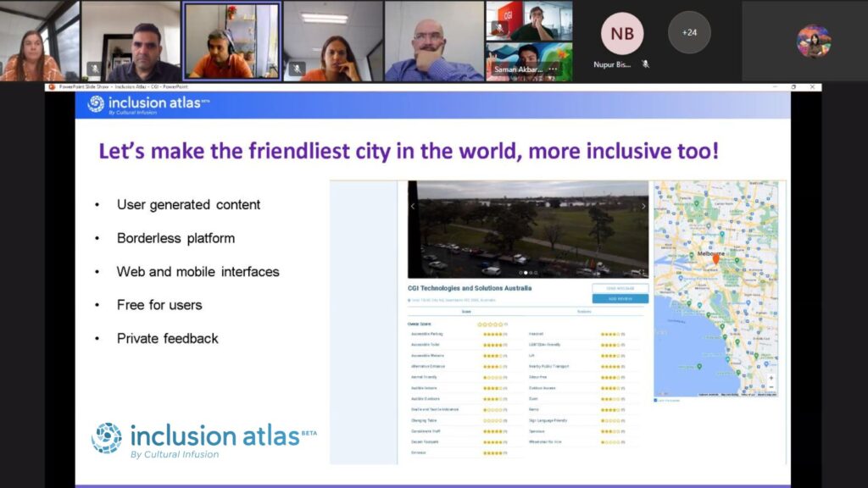Click the 'User generated content' bullet
The height and width of the screenshot is (488, 868).
point(188,205)
